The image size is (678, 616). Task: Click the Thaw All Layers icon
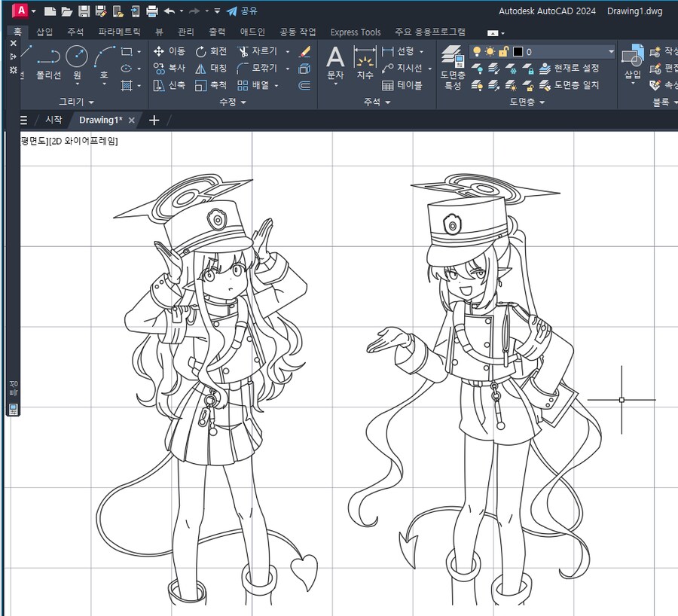pos(511,86)
